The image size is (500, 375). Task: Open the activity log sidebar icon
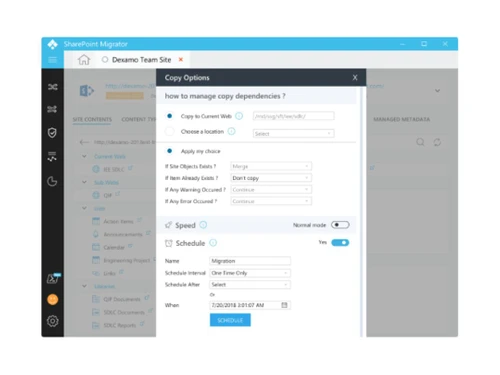tap(52, 156)
